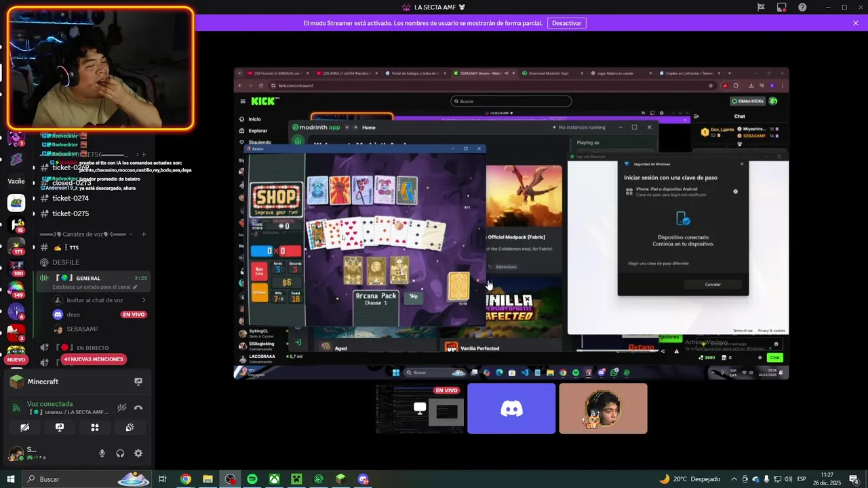The width and height of the screenshot is (868, 488).
Task: Open your user profile avatar panel
Action: (15, 453)
